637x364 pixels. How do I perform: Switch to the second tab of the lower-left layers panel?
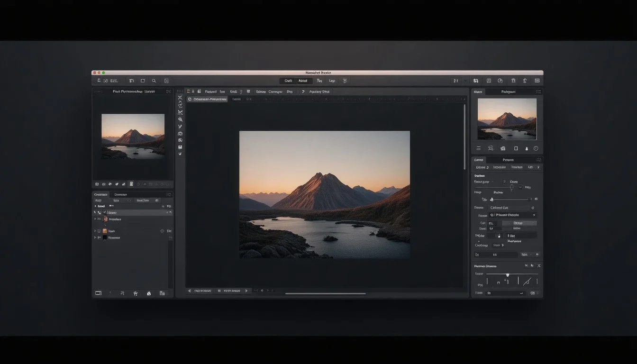(x=120, y=194)
